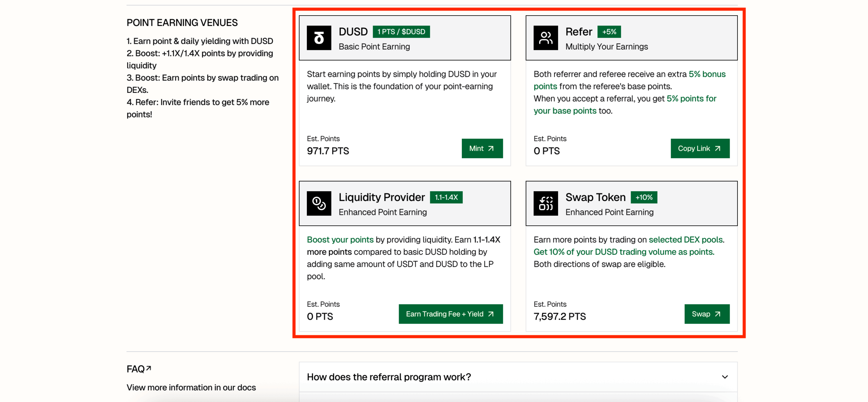Expand 'How does the referral program work?'
Viewport: 868px width, 402px height.
click(x=389, y=377)
